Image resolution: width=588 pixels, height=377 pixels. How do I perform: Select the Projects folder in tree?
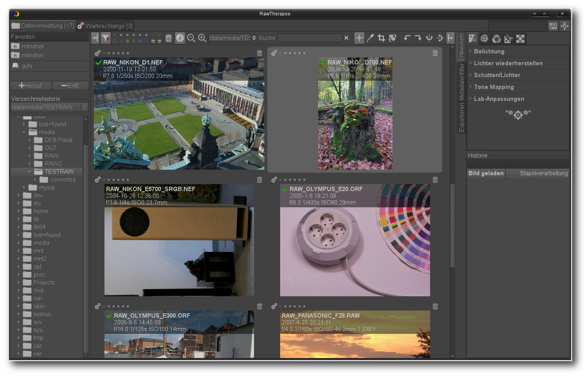click(x=44, y=282)
